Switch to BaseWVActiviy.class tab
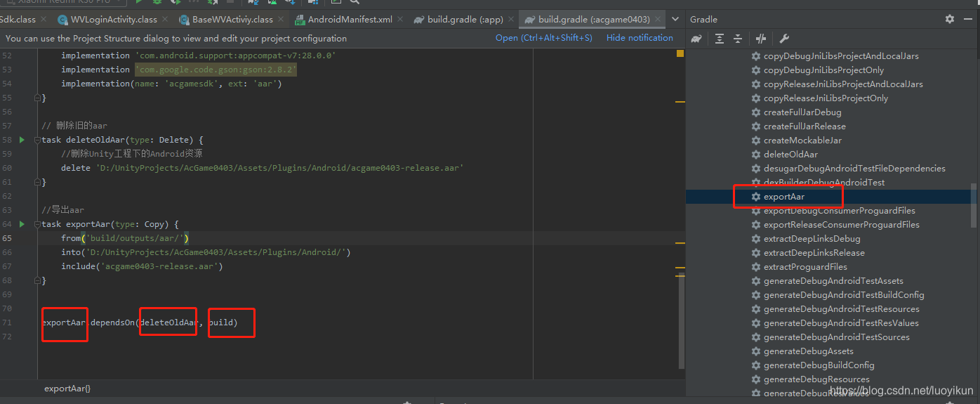Viewport: 980px width, 404px height. click(x=230, y=19)
